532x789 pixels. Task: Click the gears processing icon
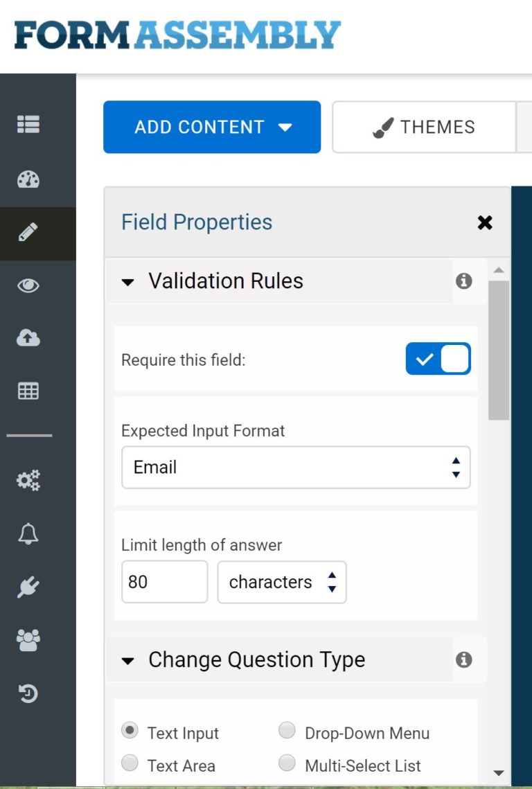click(x=28, y=479)
